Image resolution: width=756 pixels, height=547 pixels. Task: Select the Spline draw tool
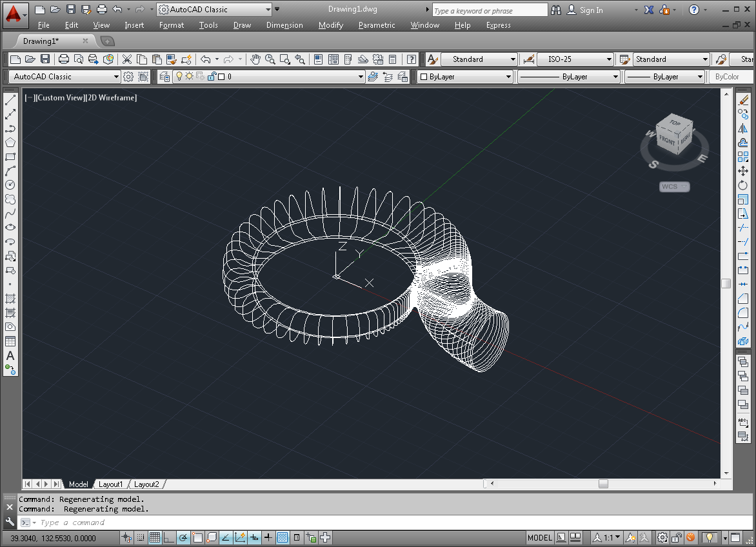click(x=10, y=213)
